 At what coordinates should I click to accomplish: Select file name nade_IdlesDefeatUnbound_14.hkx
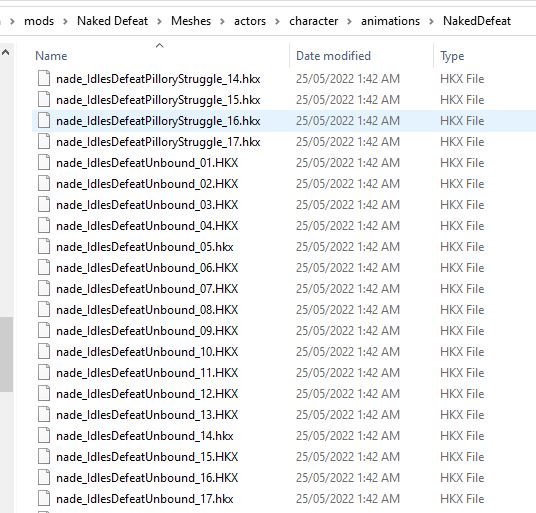pyautogui.click(x=145, y=436)
